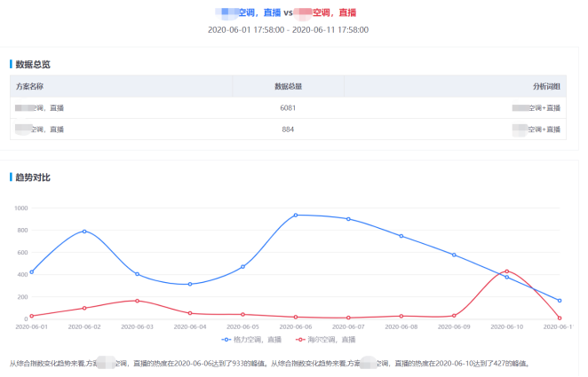Click the blue line peak point on 2020-06-06
This screenshot has height=377, width=588.
point(296,215)
